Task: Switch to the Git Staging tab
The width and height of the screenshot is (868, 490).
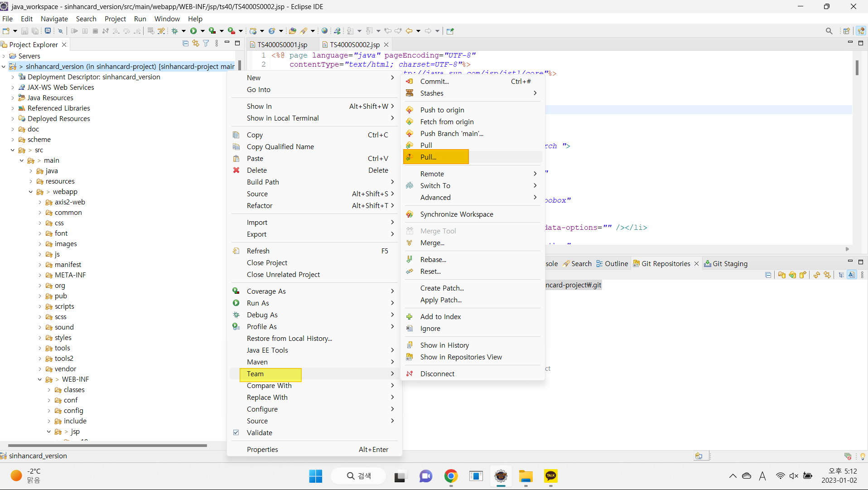Action: tap(726, 264)
